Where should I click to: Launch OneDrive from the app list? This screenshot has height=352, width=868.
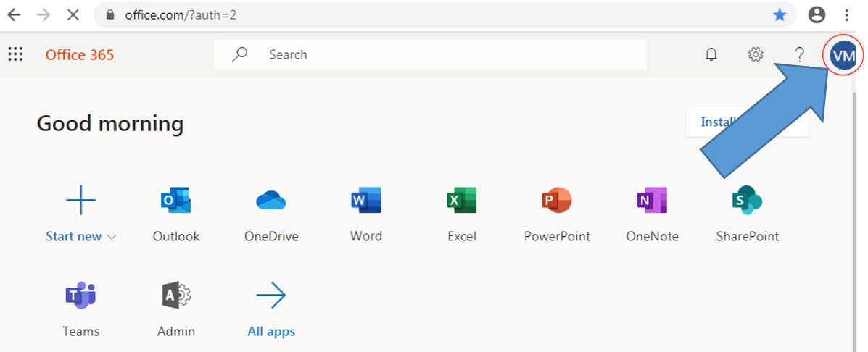271,201
